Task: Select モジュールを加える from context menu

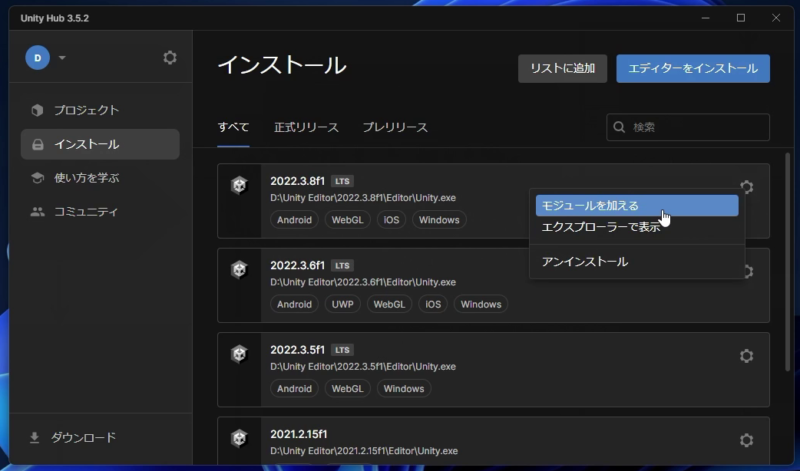Action: [636, 205]
